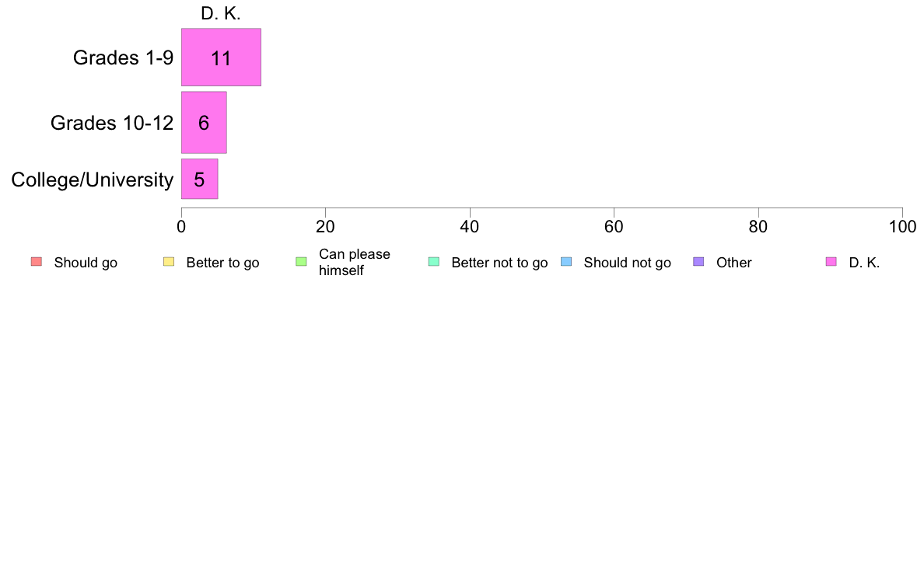Image resolution: width=924 pixels, height=572 pixels.
Task: Click the Should not go legend text
Action: [628, 263]
